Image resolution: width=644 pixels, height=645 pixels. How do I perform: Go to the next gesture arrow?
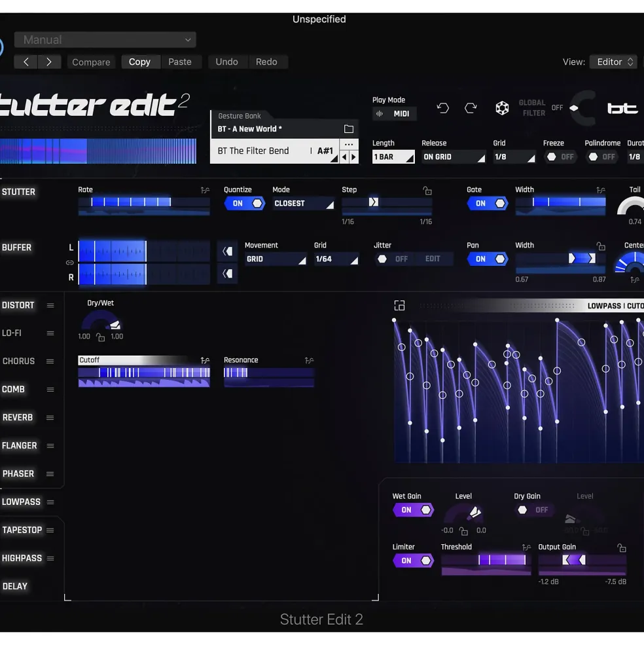(353, 157)
